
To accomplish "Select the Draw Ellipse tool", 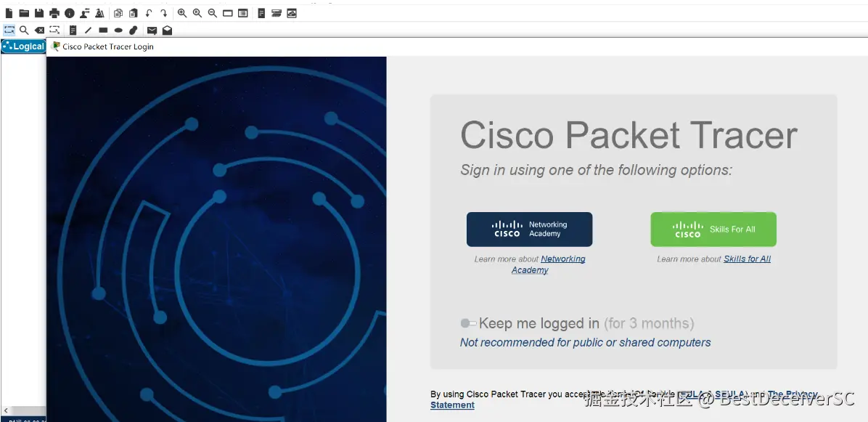I will pos(118,30).
